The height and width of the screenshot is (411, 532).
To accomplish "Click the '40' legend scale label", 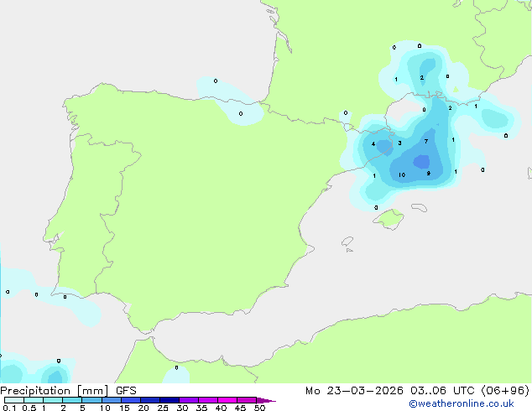I will pos(221,408).
